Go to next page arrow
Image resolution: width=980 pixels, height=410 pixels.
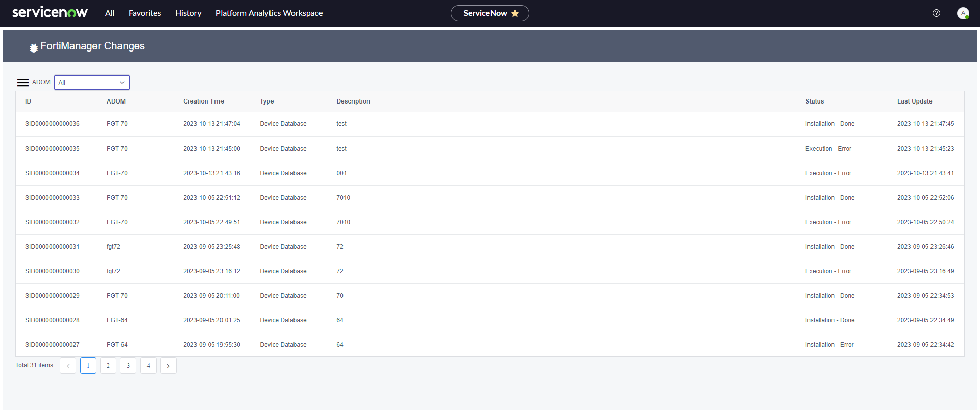pos(168,366)
